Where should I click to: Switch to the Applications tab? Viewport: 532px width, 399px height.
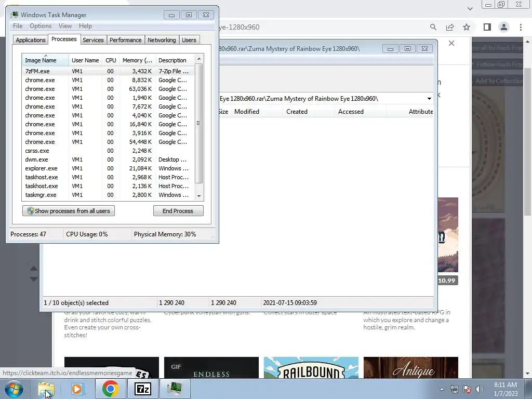(x=31, y=40)
